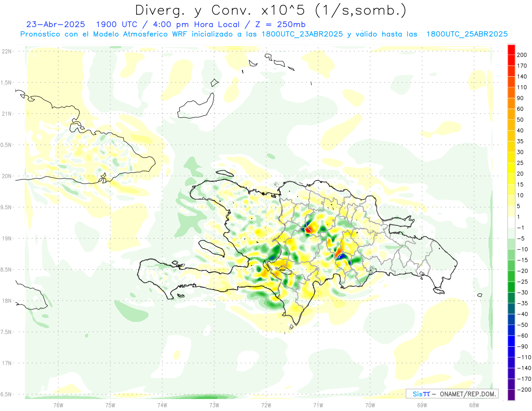Click the positive colorbar value '35'
The image size is (532, 411).
tap(521, 141)
